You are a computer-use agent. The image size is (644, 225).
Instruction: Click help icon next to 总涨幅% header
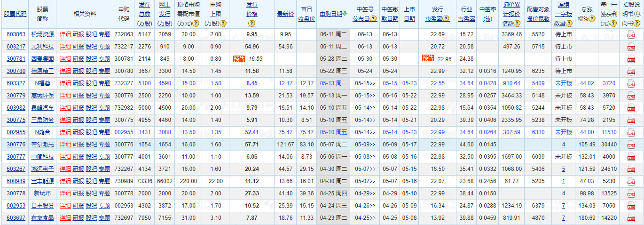[x=591, y=19]
